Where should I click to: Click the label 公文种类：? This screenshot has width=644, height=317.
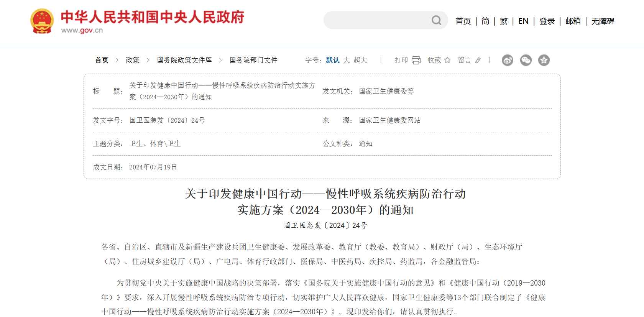338,144
